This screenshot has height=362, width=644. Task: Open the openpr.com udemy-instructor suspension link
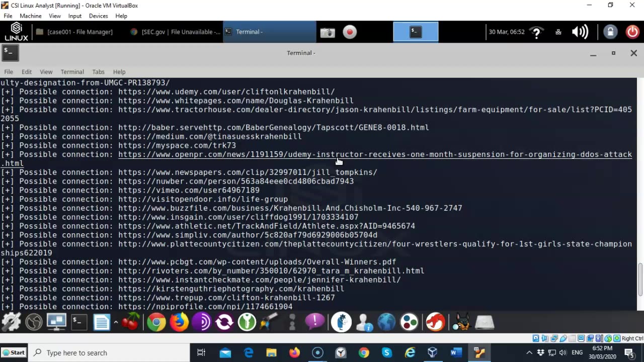click(x=375, y=154)
